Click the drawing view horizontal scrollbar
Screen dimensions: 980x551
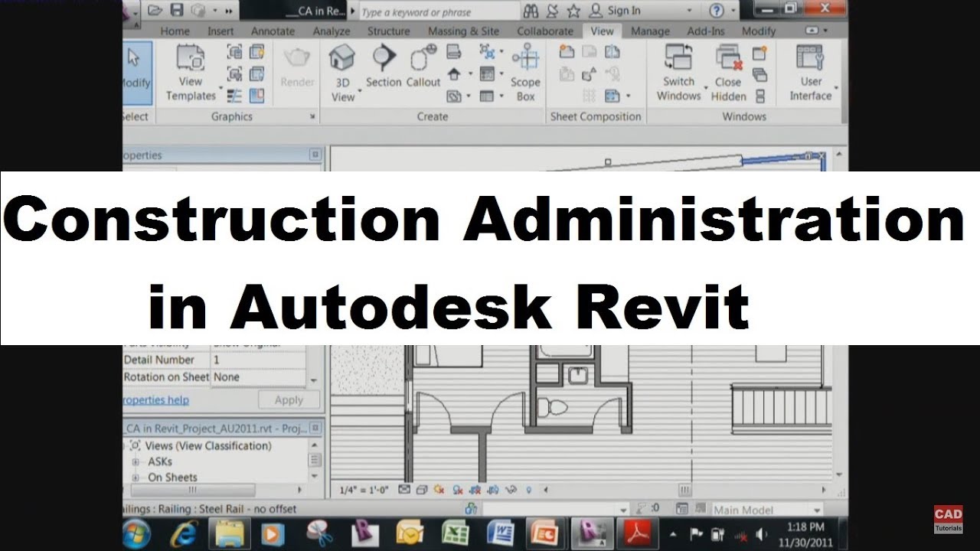tap(687, 490)
